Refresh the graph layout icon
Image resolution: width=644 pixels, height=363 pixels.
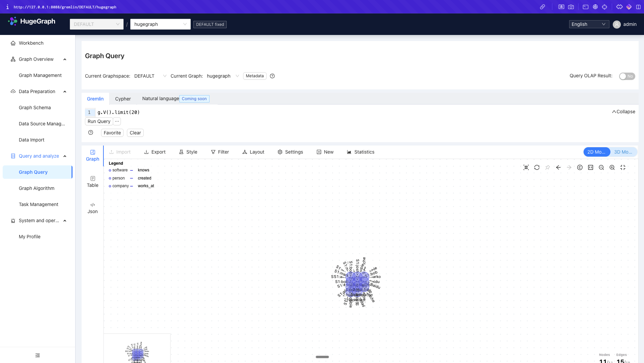(537, 167)
